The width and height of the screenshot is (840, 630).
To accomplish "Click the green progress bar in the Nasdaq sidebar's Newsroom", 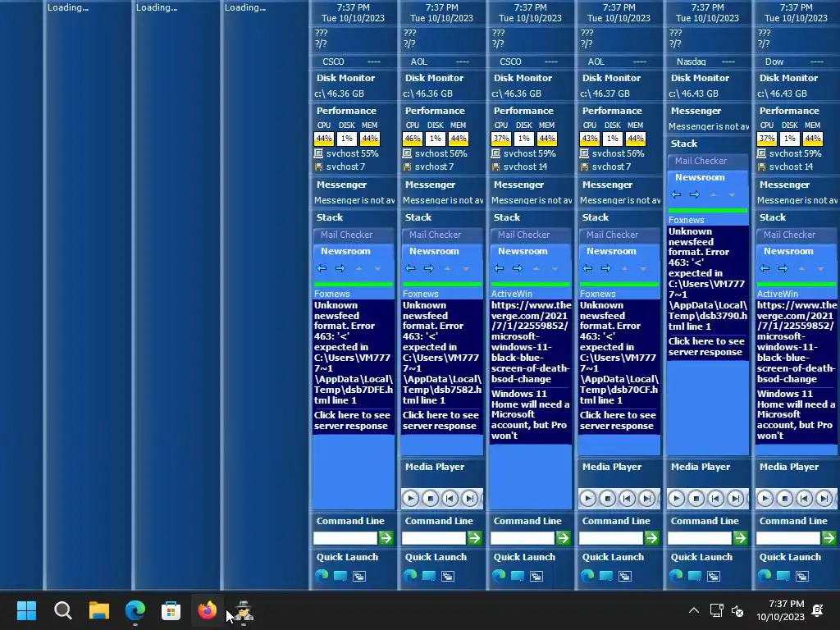I will 707,211.
